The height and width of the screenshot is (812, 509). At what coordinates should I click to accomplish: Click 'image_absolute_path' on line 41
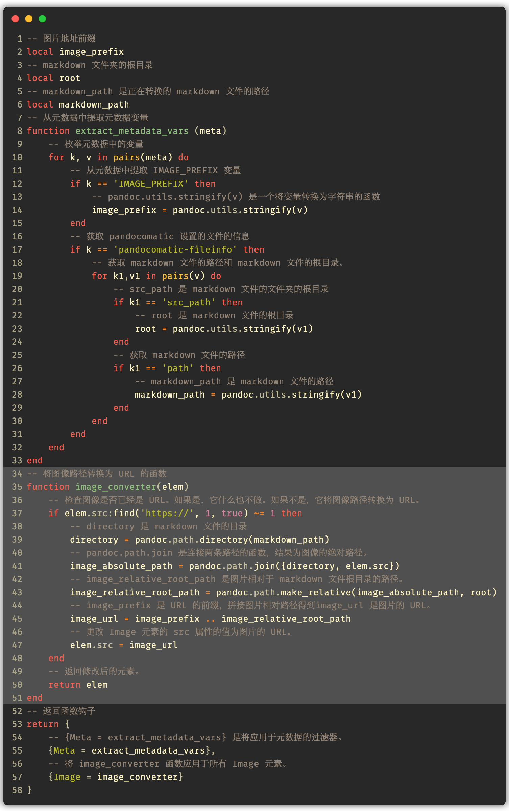coord(121,566)
